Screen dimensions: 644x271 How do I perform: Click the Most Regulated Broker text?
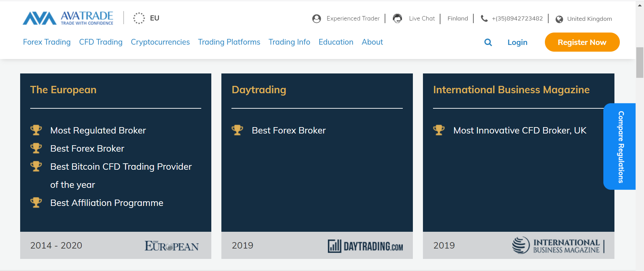pos(98,130)
